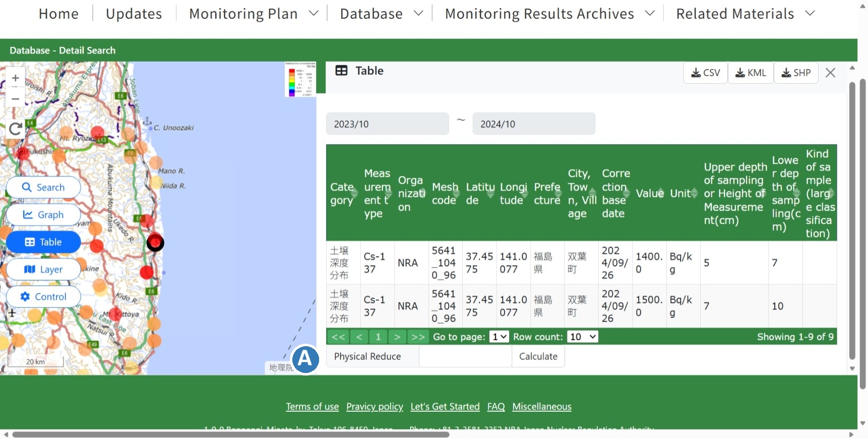Go to Home page
The image size is (868, 439).
[x=58, y=14]
